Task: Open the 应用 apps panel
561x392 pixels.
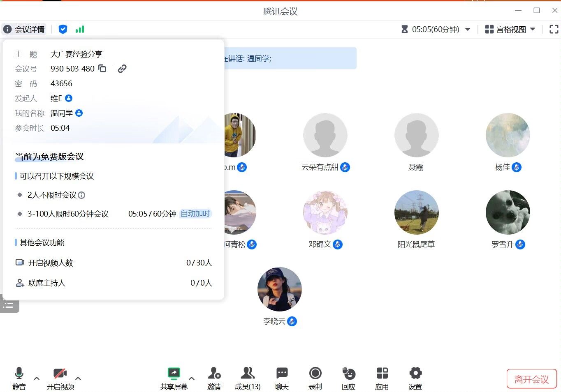Action: tap(382, 378)
